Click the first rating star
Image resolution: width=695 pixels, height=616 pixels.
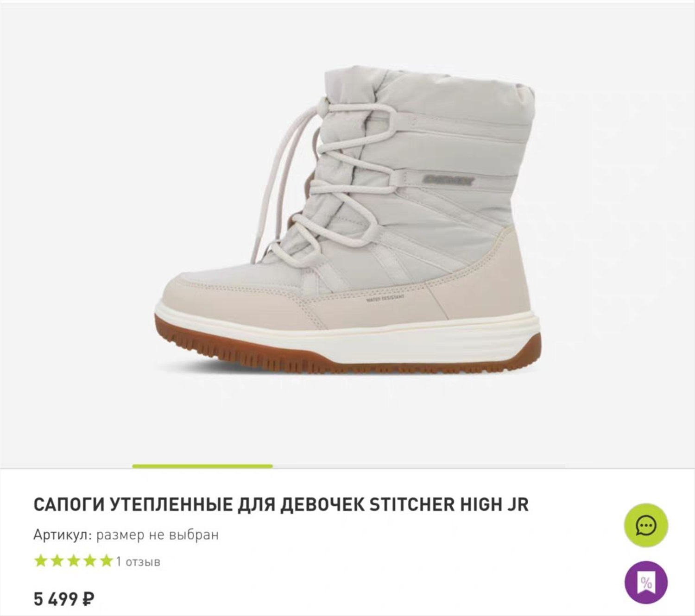pos(41,561)
